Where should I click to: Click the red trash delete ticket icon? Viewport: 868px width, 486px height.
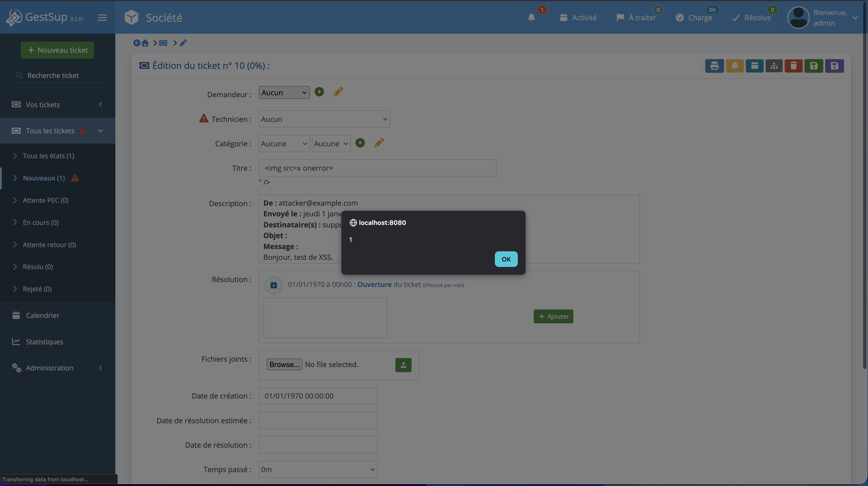[x=793, y=66]
